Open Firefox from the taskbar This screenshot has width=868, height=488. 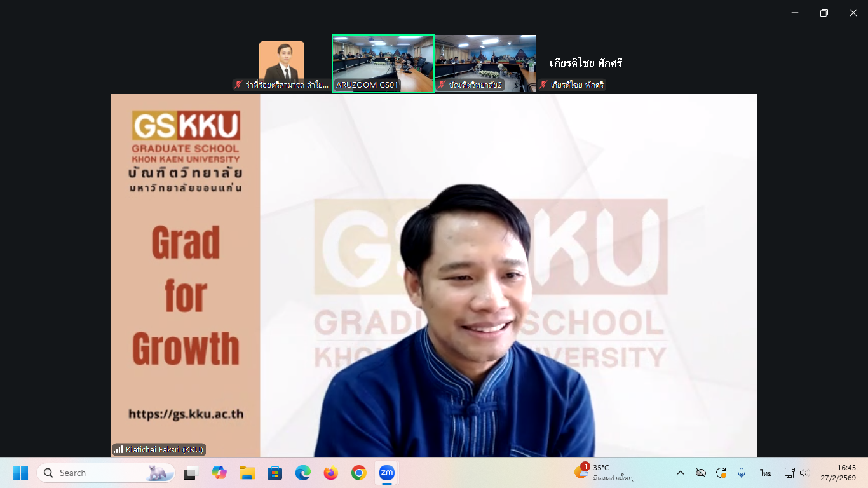[330, 473]
